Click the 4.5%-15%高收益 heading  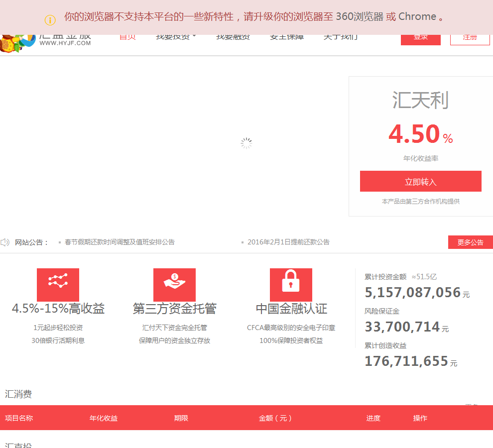tap(58, 309)
